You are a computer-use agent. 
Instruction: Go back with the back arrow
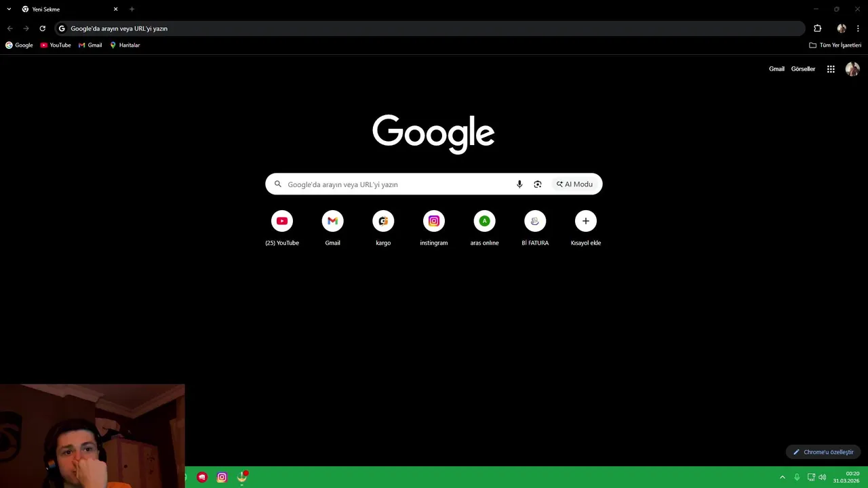(x=9, y=28)
